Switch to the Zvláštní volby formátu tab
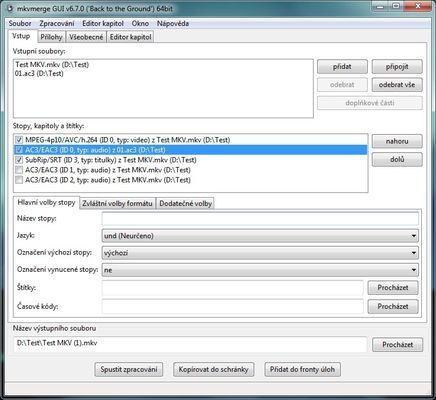The height and width of the screenshot is (400, 436). coord(117,204)
